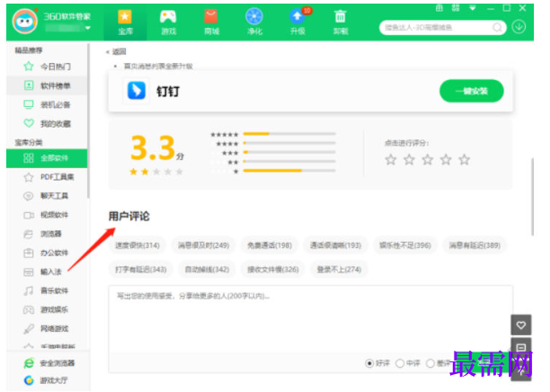Screen dimensions: 550x392
Task: Open the 净化 cleanup tab
Action: [x=254, y=22]
